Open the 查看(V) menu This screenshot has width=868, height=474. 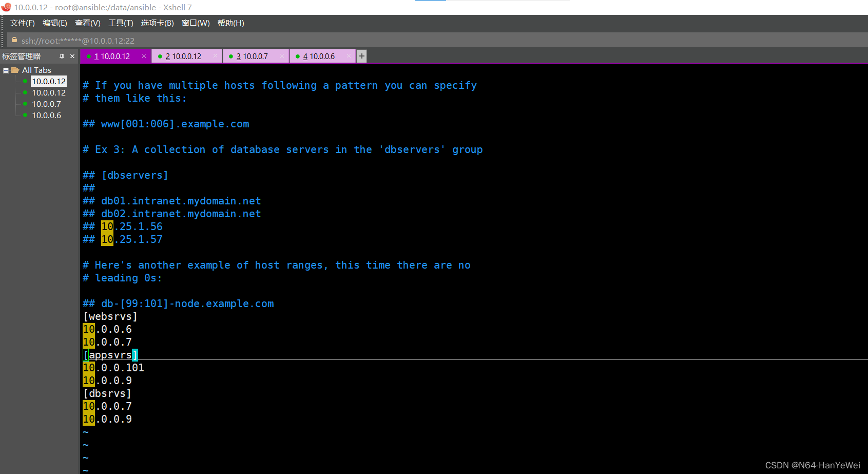[88, 23]
